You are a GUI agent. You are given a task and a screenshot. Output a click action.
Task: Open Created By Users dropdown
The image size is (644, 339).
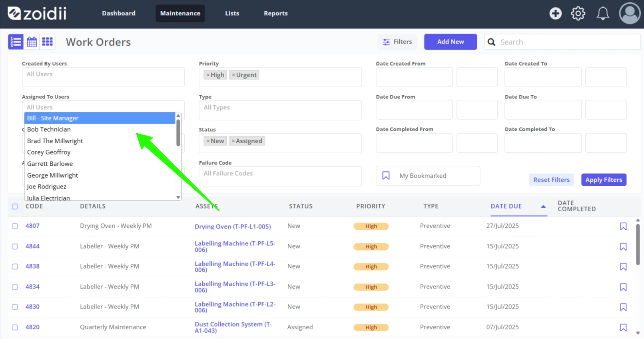pos(103,77)
